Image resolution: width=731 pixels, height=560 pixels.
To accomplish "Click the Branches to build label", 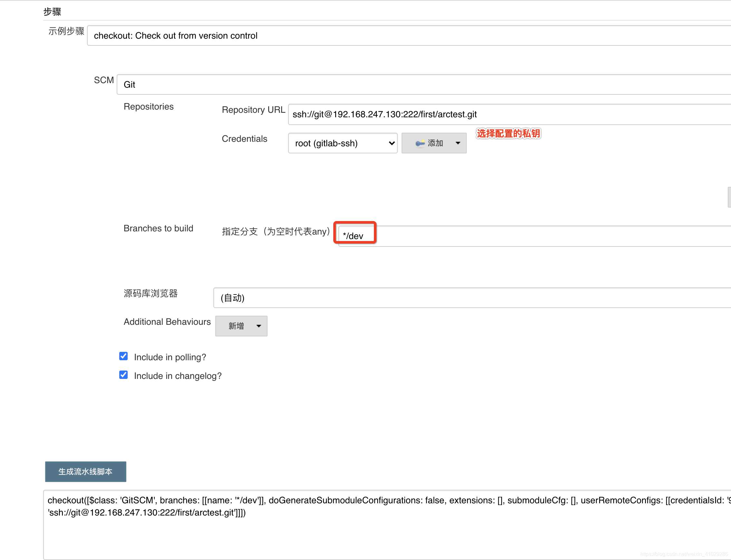I will [158, 228].
